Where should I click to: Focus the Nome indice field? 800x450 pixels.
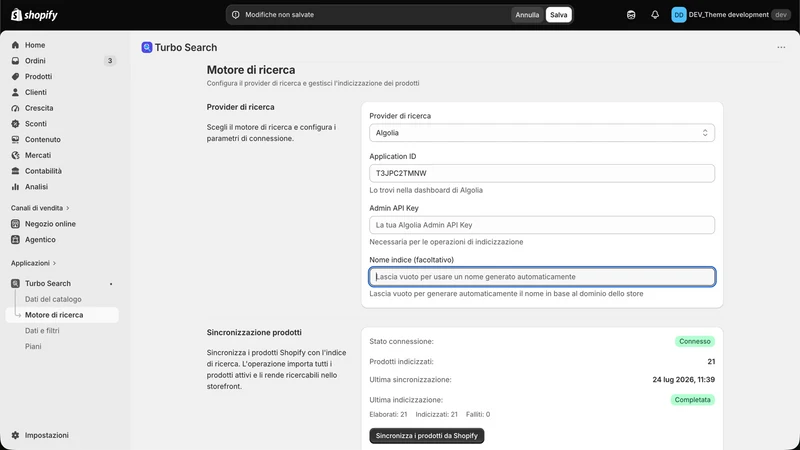[x=542, y=277]
